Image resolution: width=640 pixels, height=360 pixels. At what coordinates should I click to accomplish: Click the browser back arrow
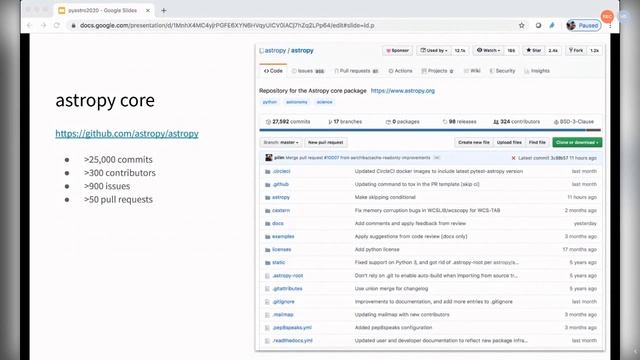click(29, 25)
